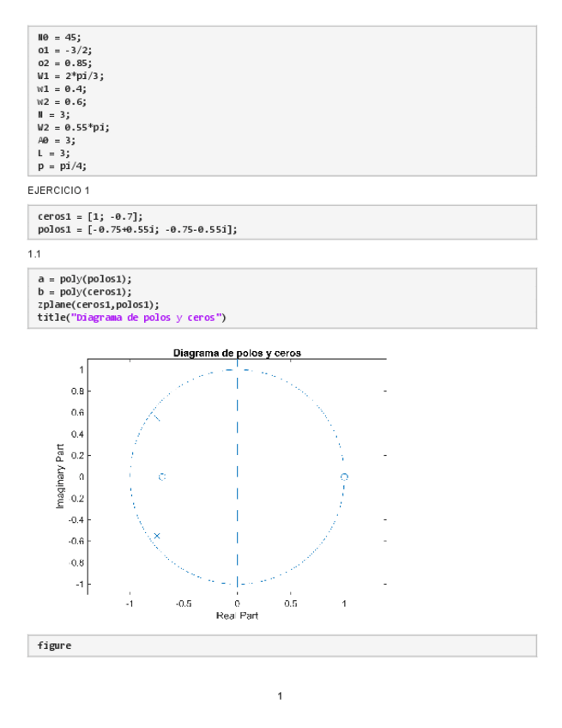Click the code line 'p = pi/4;'

(62, 166)
